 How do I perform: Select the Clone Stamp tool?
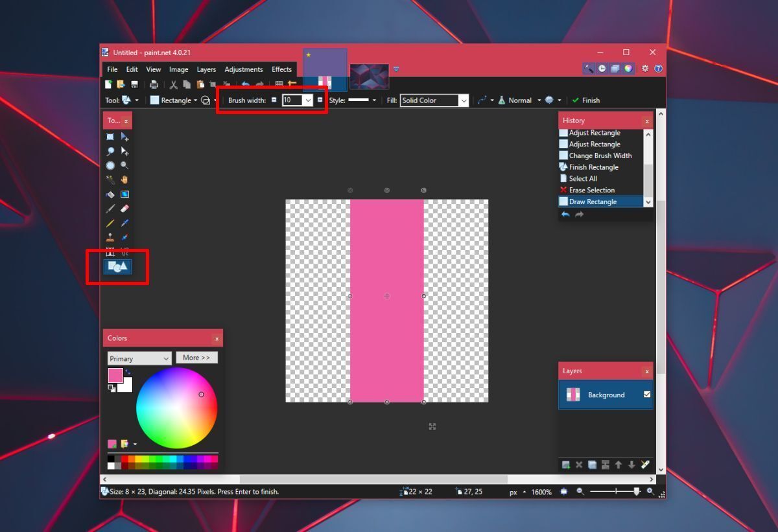pyautogui.click(x=110, y=237)
